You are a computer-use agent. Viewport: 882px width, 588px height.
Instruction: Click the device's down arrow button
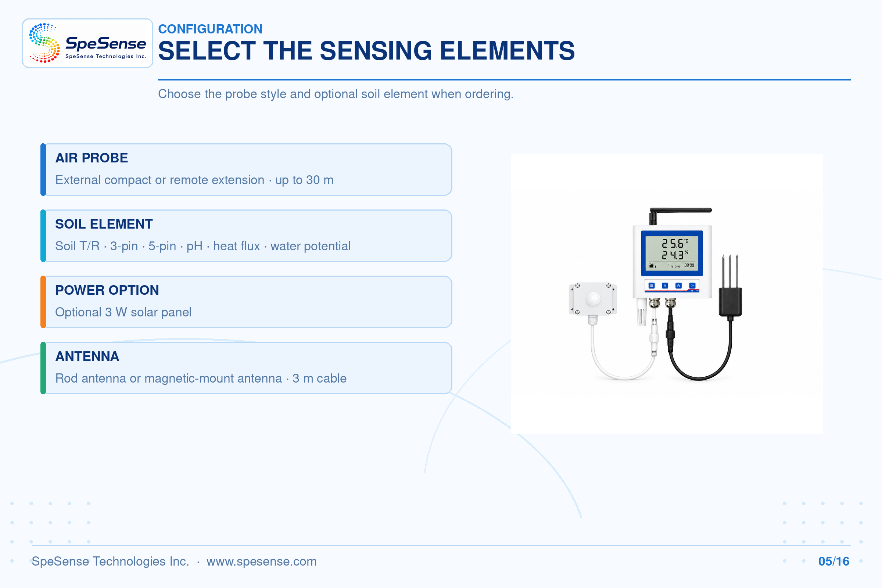[x=665, y=286]
